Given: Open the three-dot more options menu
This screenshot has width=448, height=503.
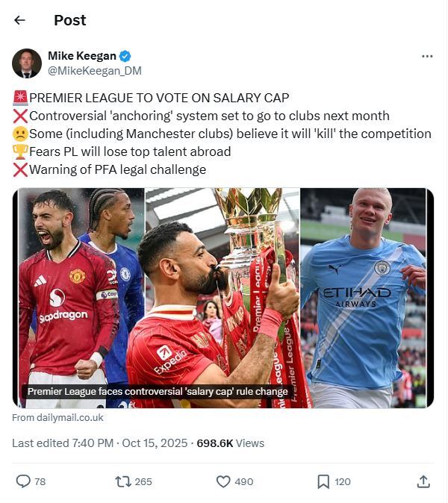Looking at the screenshot, I should [427, 57].
